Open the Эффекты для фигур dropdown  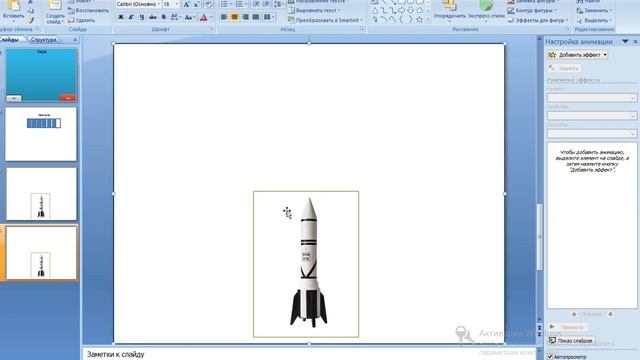(537, 20)
